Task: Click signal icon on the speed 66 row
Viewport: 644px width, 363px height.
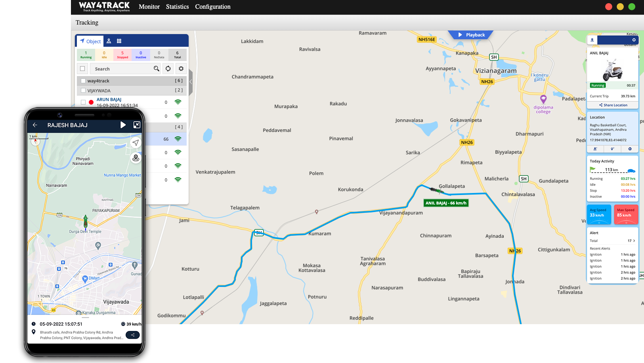Action: [178, 139]
